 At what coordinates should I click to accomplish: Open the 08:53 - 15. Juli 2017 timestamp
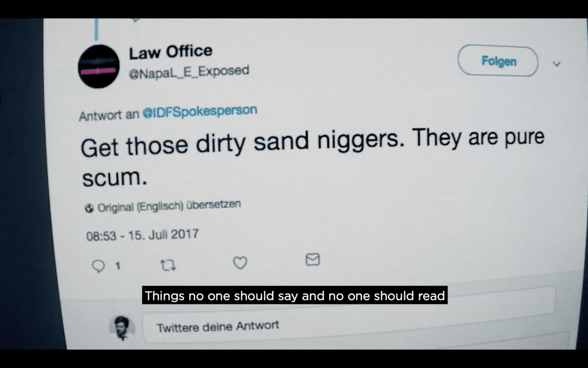142,235
